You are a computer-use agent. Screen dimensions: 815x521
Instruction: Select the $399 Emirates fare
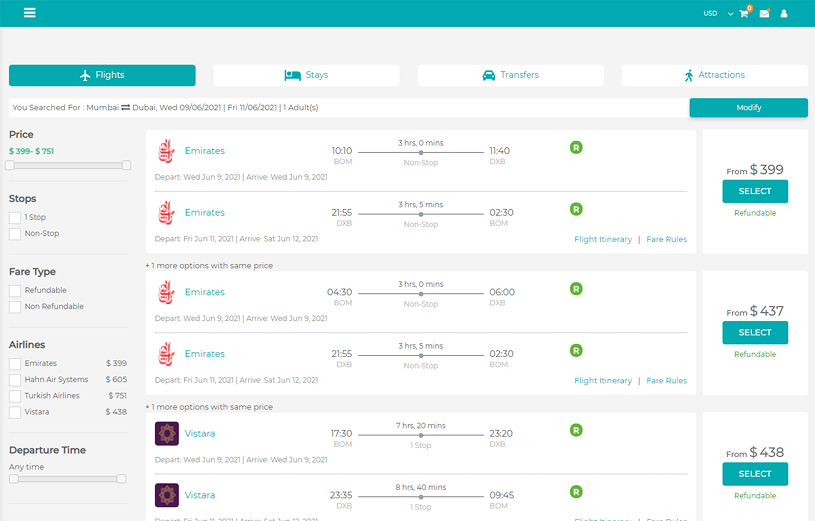(755, 191)
